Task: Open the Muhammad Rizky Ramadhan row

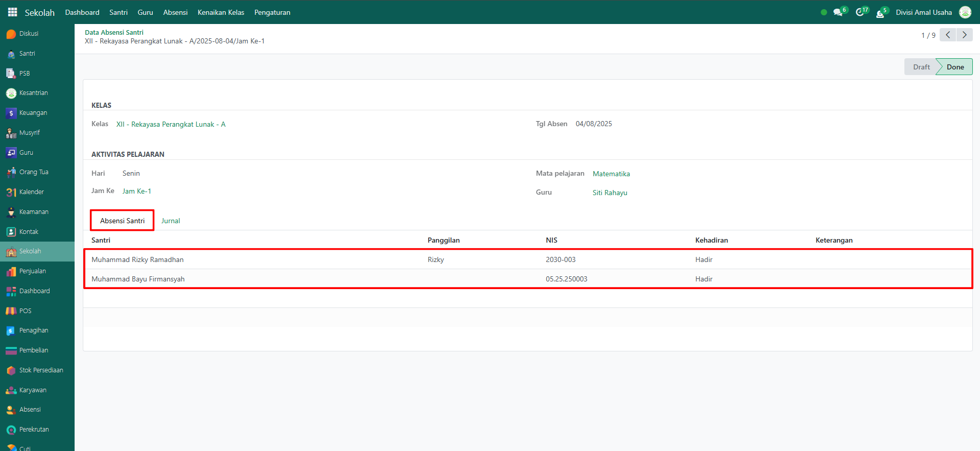Action: 137,259
